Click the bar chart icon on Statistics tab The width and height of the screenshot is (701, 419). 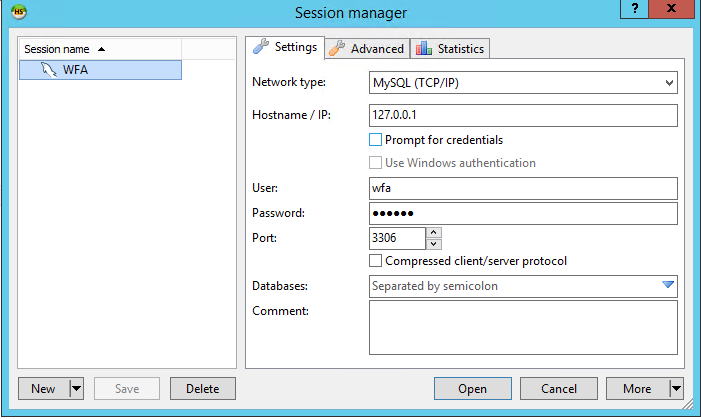coord(423,48)
